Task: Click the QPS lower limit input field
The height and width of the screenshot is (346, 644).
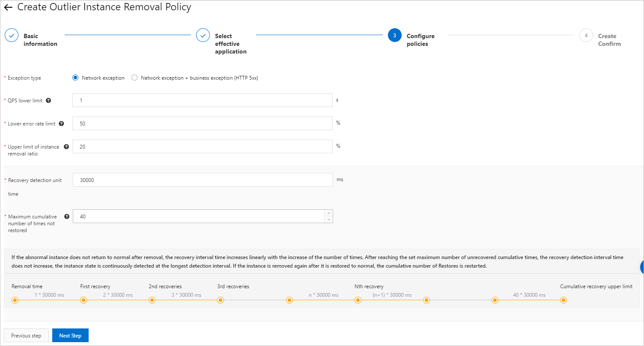Action: (203, 100)
